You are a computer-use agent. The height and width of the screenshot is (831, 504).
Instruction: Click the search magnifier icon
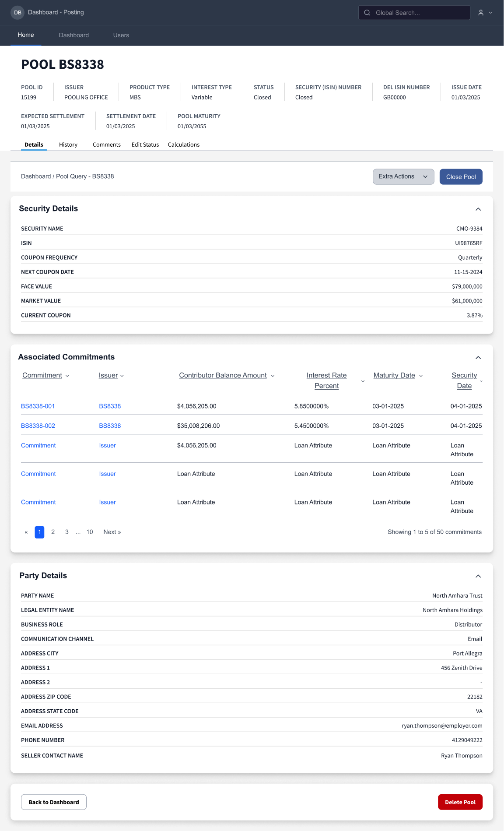[367, 13]
